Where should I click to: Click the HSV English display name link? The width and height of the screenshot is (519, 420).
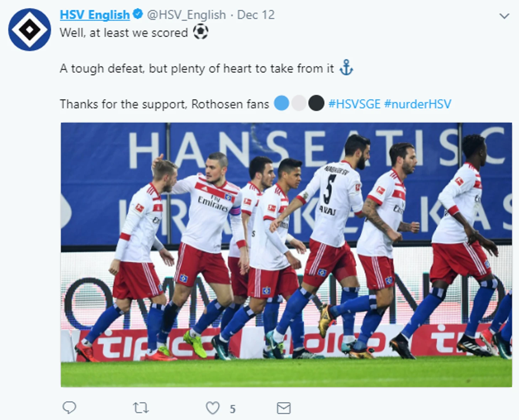[x=95, y=15]
